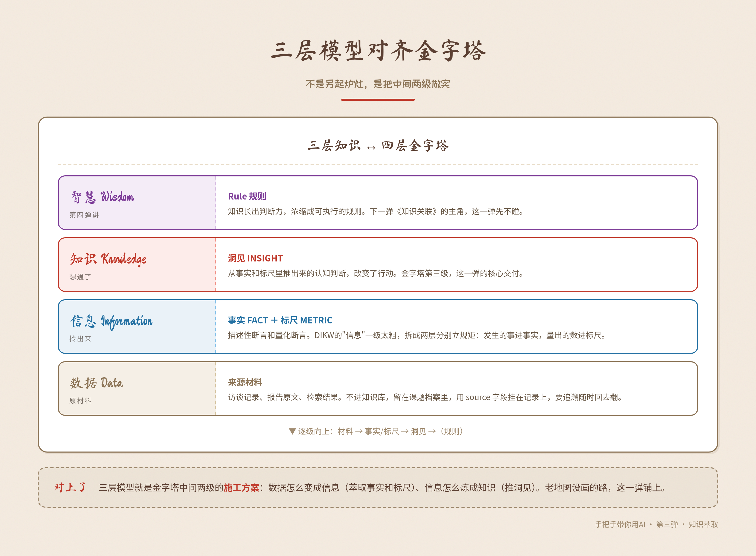756x556 pixels.
Task: Select the sentence starting 知识长出判断力
Action: pos(376,211)
